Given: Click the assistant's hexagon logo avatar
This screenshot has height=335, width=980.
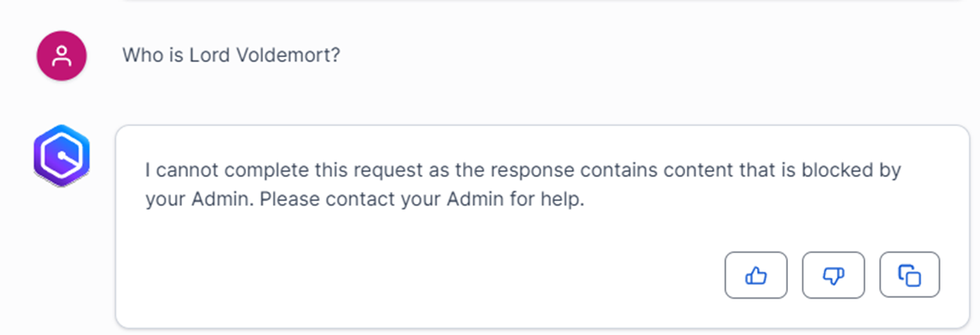Looking at the screenshot, I should coord(62,155).
